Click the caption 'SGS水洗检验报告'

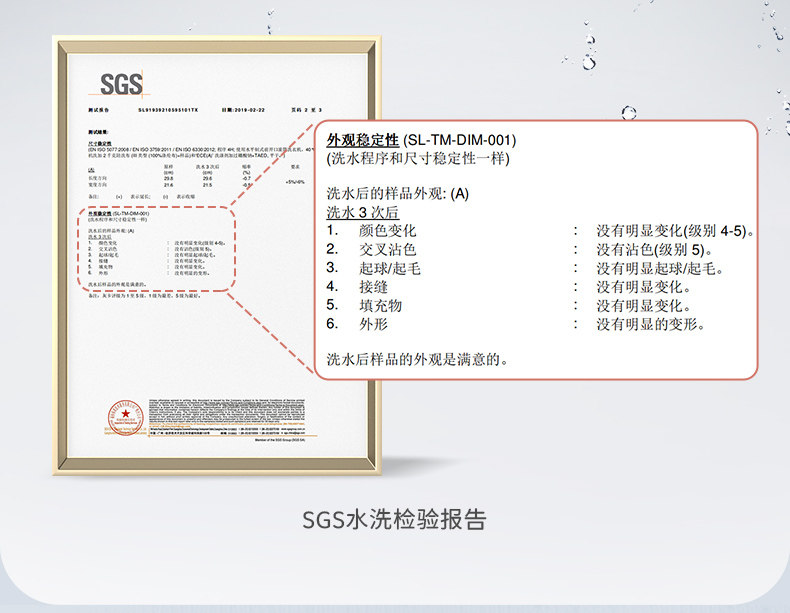click(x=394, y=519)
